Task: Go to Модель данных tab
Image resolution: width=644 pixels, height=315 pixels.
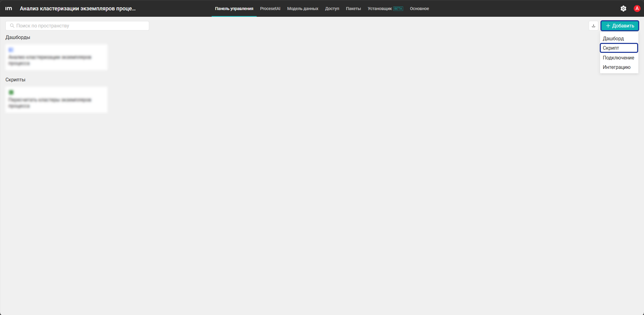Action: click(302, 9)
